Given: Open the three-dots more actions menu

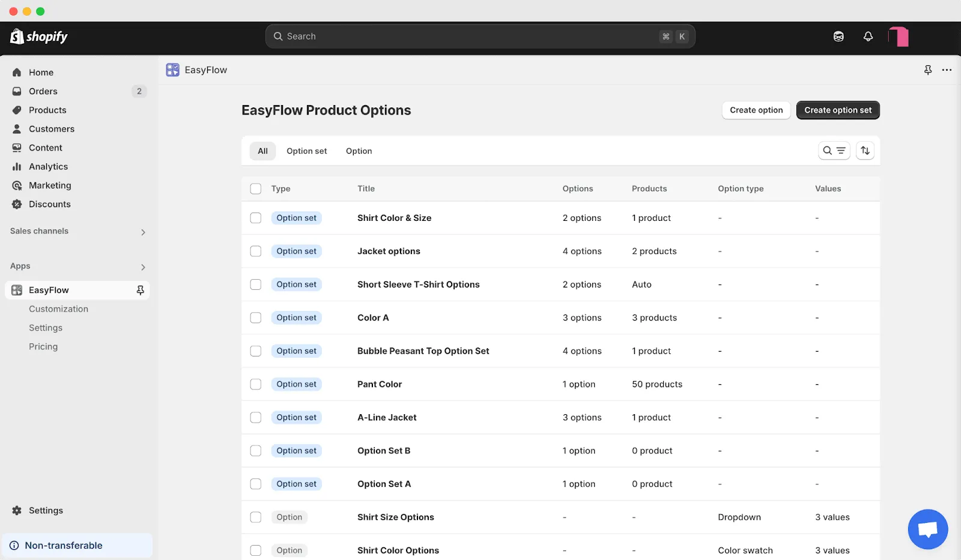Looking at the screenshot, I should pyautogui.click(x=947, y=70).
